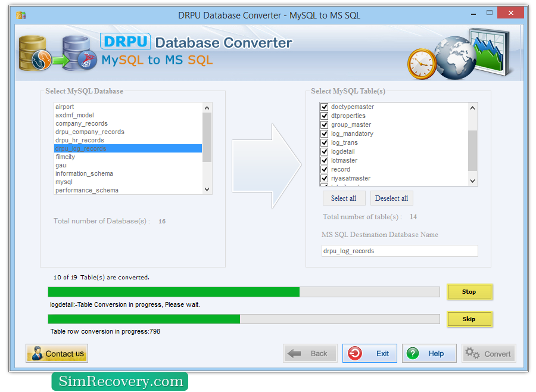Screen dimensions: 536x392
Task: Click the Back button's arrow icon
Action: 294,353
